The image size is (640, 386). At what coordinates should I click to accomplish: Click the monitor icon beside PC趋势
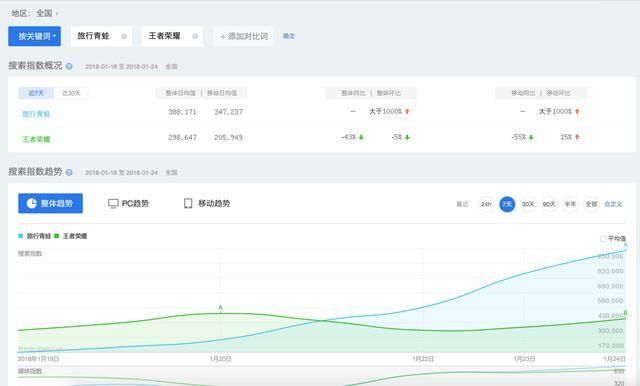point(113,203)
